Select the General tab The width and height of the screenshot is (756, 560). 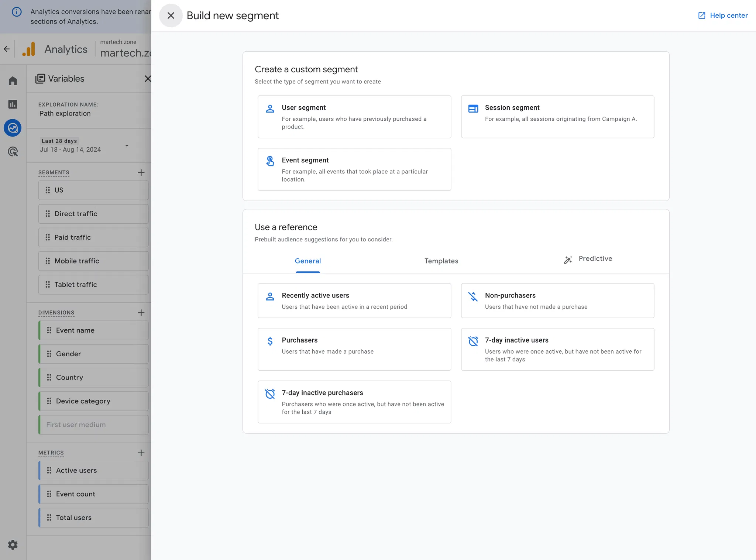click(307, 261)
